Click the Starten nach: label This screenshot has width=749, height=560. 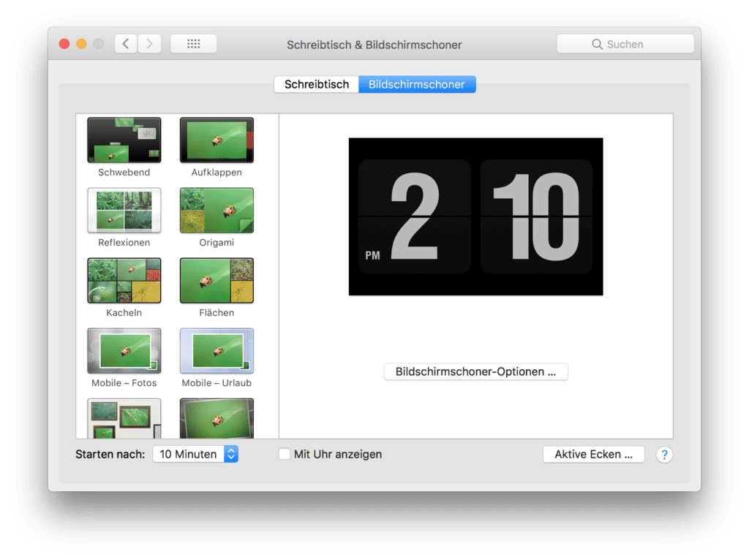pos(110,454)
